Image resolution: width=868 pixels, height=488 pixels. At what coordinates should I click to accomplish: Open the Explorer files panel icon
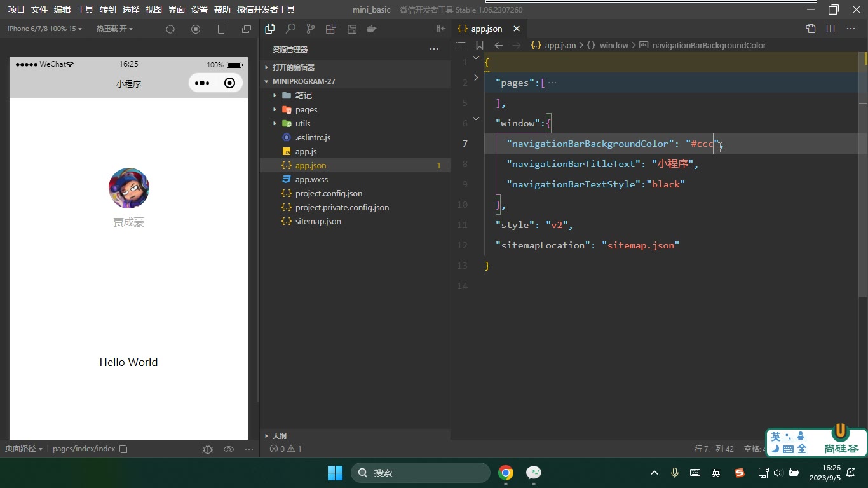tap(270, 29)
